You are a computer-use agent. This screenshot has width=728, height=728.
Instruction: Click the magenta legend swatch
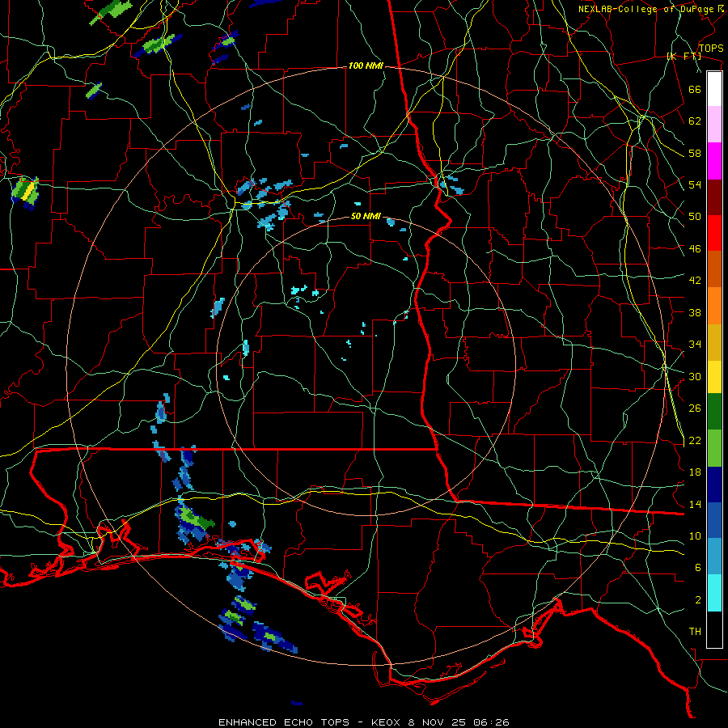click(x=714, y=161)
